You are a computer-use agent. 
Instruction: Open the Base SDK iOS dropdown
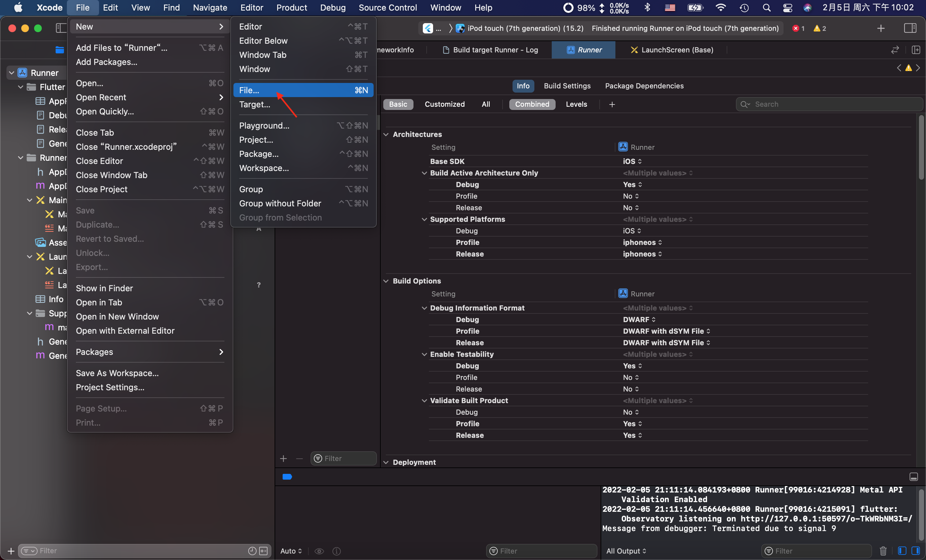(632, 161)
